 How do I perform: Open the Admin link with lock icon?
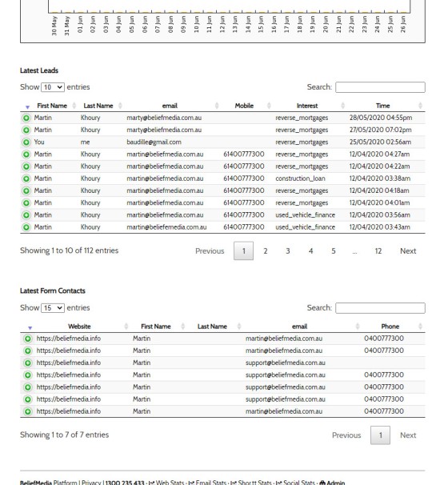click(x=332, y=483)
